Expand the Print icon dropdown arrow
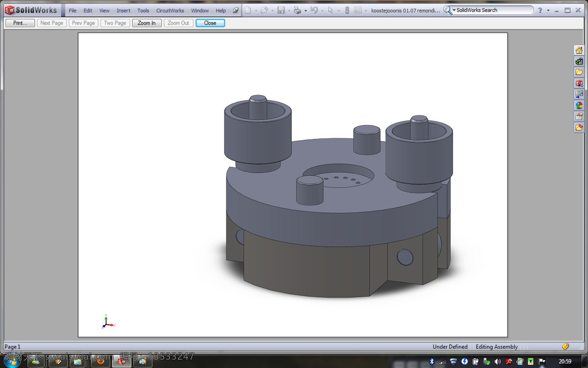The height and width of the screenshot is (368, 588). (305, 10)
